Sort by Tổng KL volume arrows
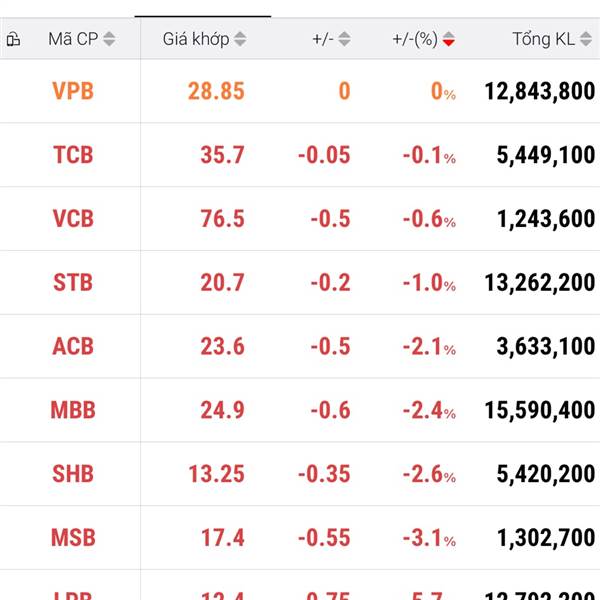The height and width of the screenshot is (600, 600). point(585,39)
